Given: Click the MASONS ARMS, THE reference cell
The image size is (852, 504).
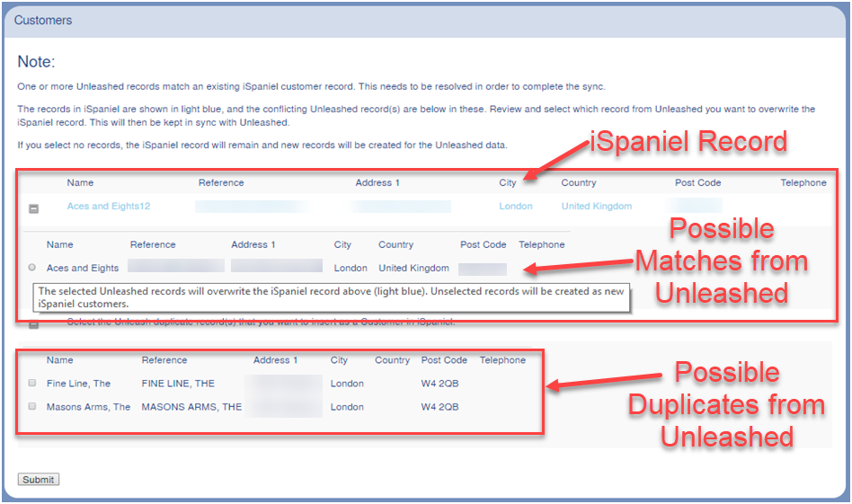Looking at the screenshot, I should (x=191, y=407).
